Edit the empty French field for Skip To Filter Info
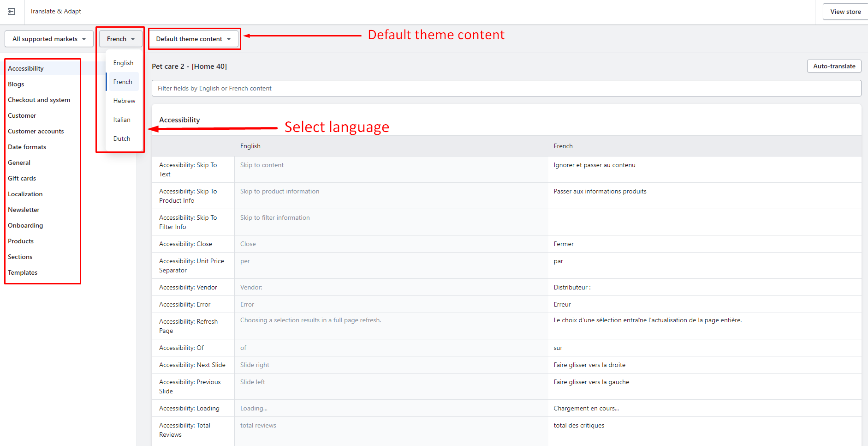This screenshot has height=446, width=868. (x=704, y=222)
